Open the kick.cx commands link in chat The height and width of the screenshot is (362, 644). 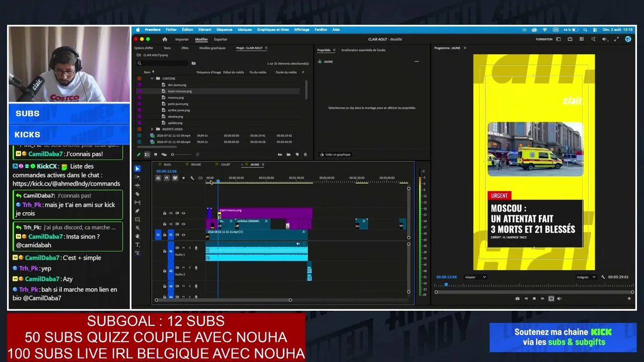tap(66, 184)
